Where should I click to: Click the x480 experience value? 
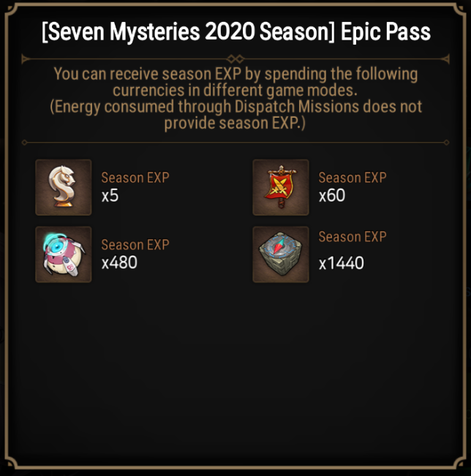pos(119,262)
